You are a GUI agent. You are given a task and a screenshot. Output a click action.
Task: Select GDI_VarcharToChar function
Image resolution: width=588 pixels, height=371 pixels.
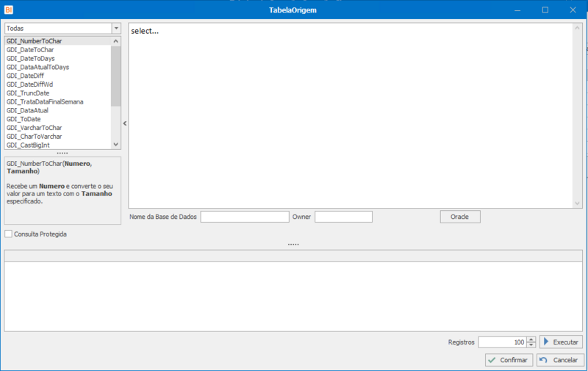click(x=59, y=127)
